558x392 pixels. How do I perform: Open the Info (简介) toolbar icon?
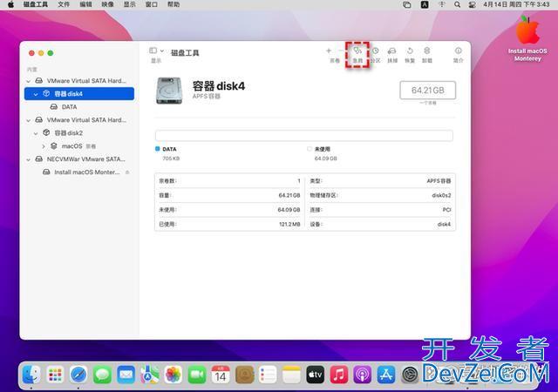click(x=459, y=51)
